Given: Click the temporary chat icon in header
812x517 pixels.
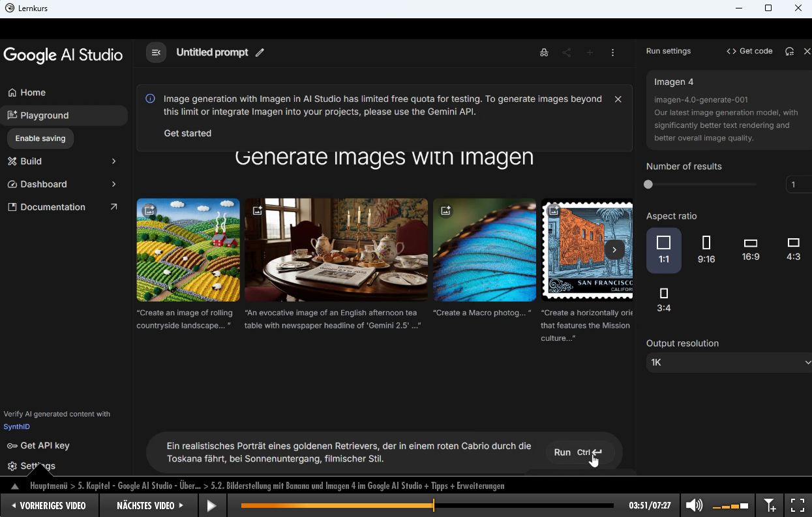Looking at the screenshot, I should point(544,53).
